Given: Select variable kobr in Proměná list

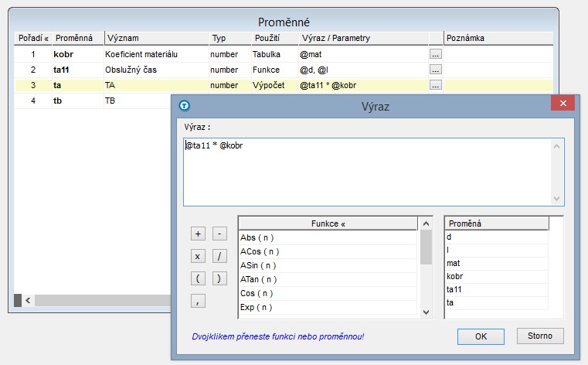Looking at the screenshot, I should click(x=497, y=277).
